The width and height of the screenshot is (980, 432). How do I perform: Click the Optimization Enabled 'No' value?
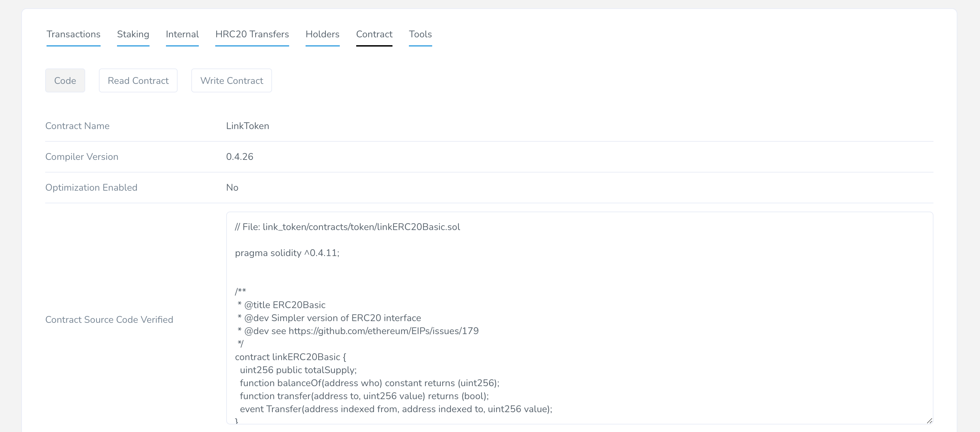232,188
